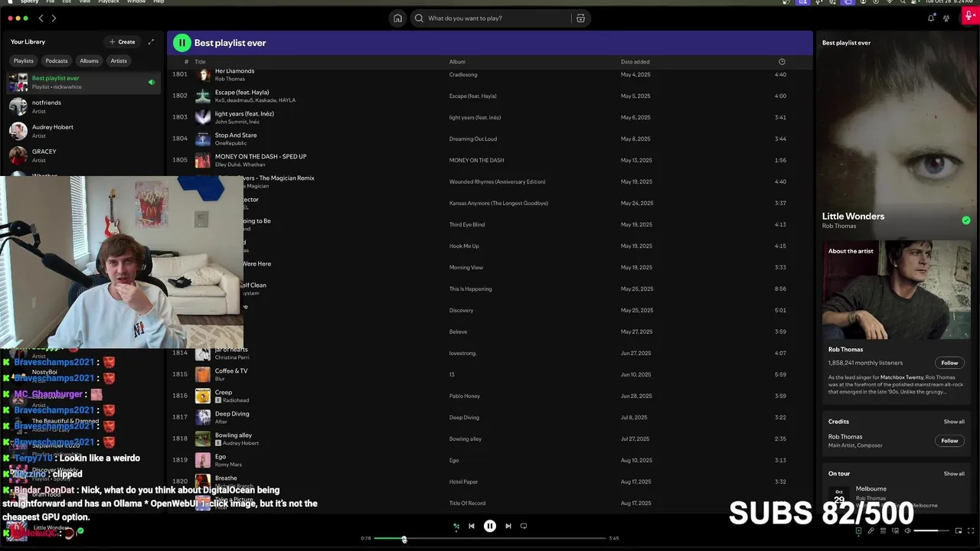Screen dimensions: 980x551
Task: Open the play queue icon
Action: click(883, 530)
